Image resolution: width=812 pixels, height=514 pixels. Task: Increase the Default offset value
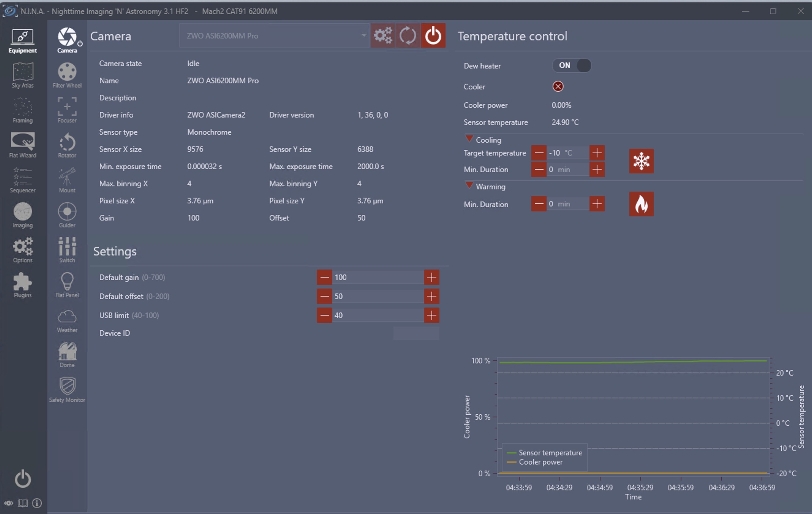coord(432,296)
